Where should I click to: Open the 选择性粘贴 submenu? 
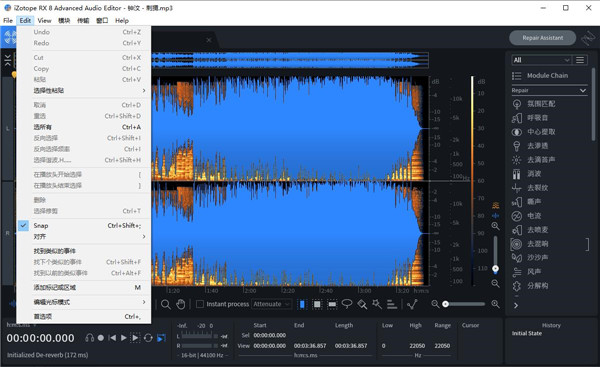tap(84, 91)
